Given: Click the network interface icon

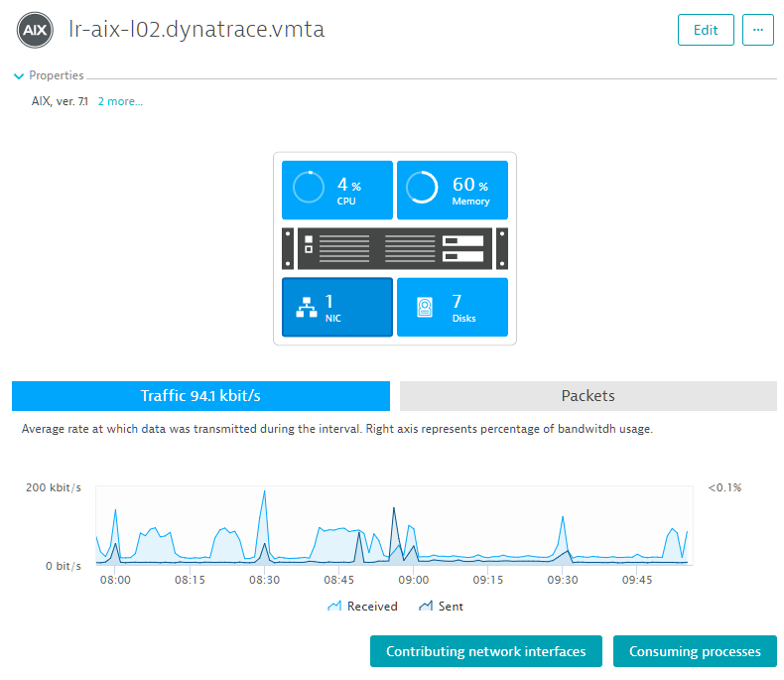Looking at the screenshot, I should (307, 308).
